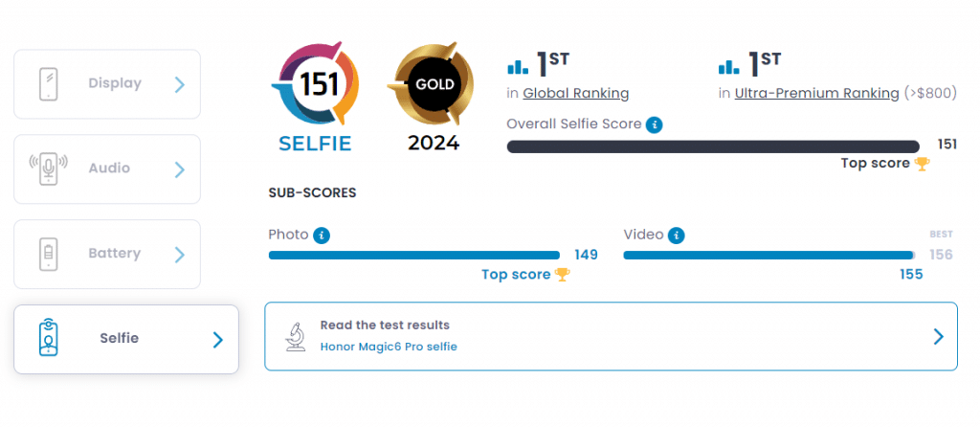980x427 pixels.
Task: Click the Display phone icon
Action: point(49,84)
